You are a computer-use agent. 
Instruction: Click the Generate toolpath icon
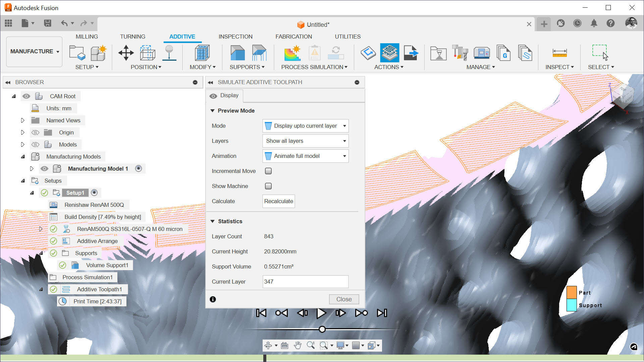coord(368,53)
